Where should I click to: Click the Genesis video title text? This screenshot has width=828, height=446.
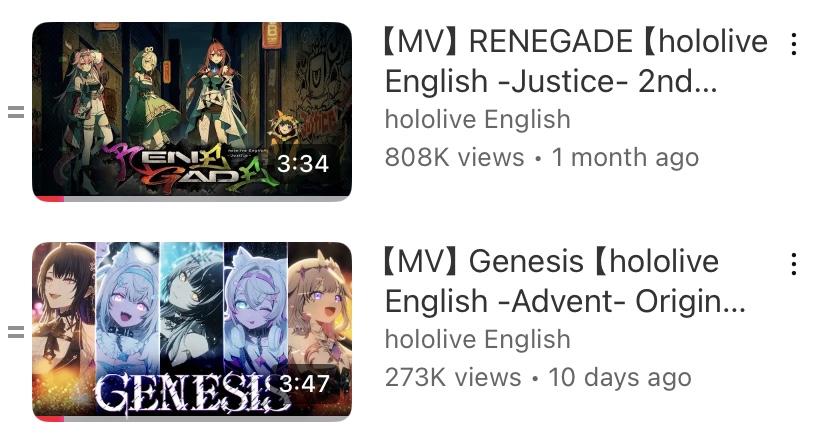(565, 281)
